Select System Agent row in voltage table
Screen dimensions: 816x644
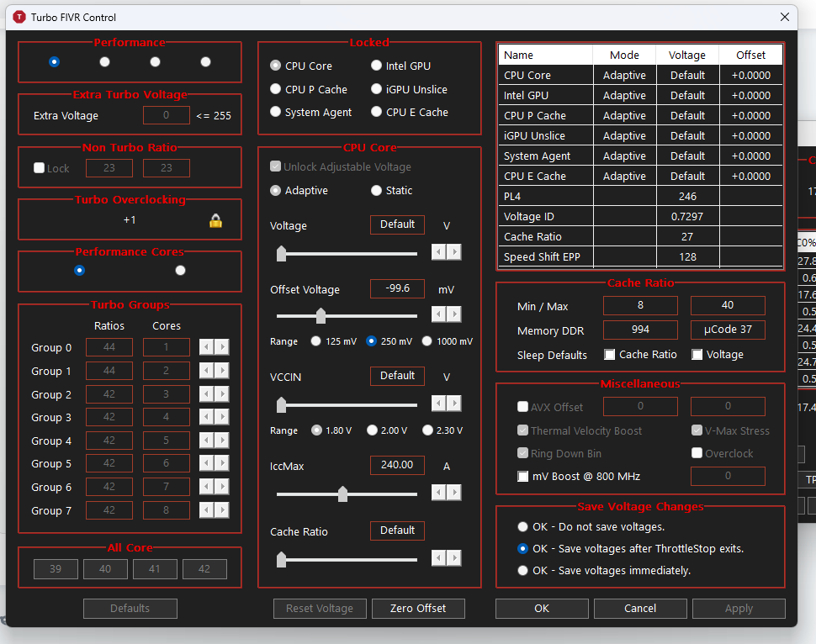coord(640,156)
